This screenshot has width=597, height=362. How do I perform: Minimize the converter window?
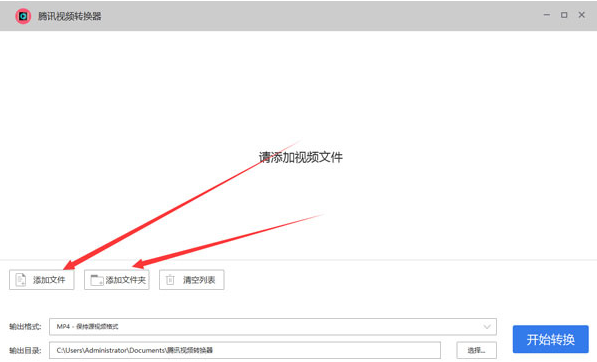[547, 15]
